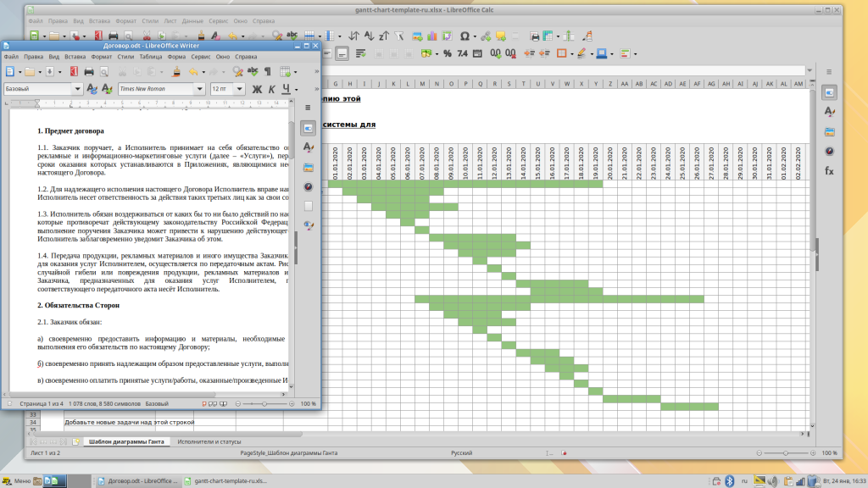This screenshot has width=868, height=488.
Task: Switch to 'Исполнители и статусы' sheet tab
Action: [212, 441]
